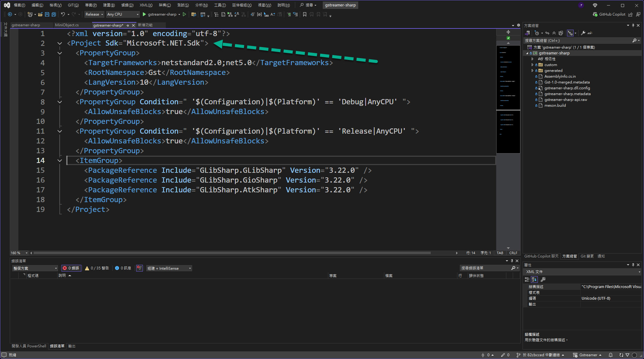Screen dimensions: 644x359
Task: Toggle the 35 warnings filter button
Action: [97, 268]
